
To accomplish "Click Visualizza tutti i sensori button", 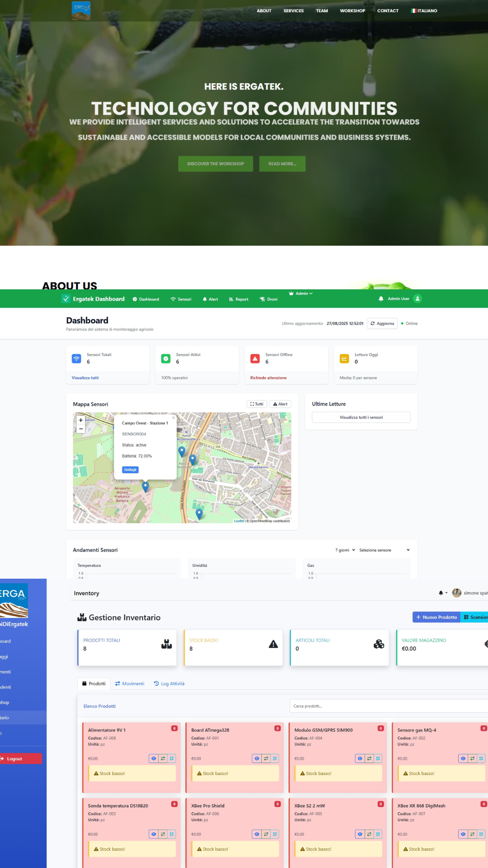I will click(x=361, y=417).
